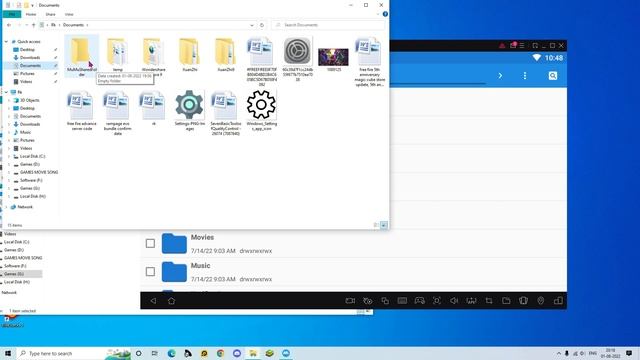Open Videos under Quick access
This screenshot has height=360, width=640.
pos(26,82)
